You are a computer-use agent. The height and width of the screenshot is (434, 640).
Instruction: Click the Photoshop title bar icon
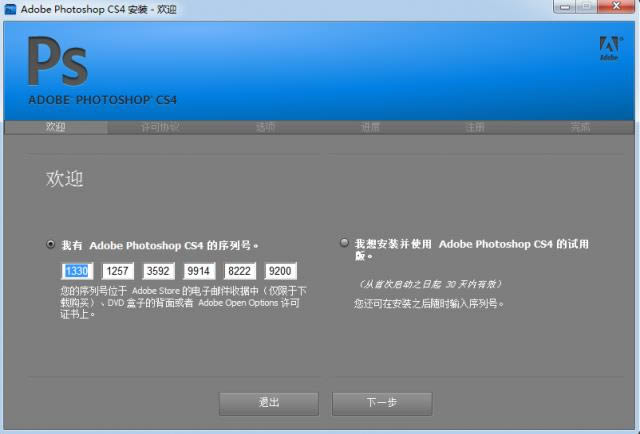10,9
